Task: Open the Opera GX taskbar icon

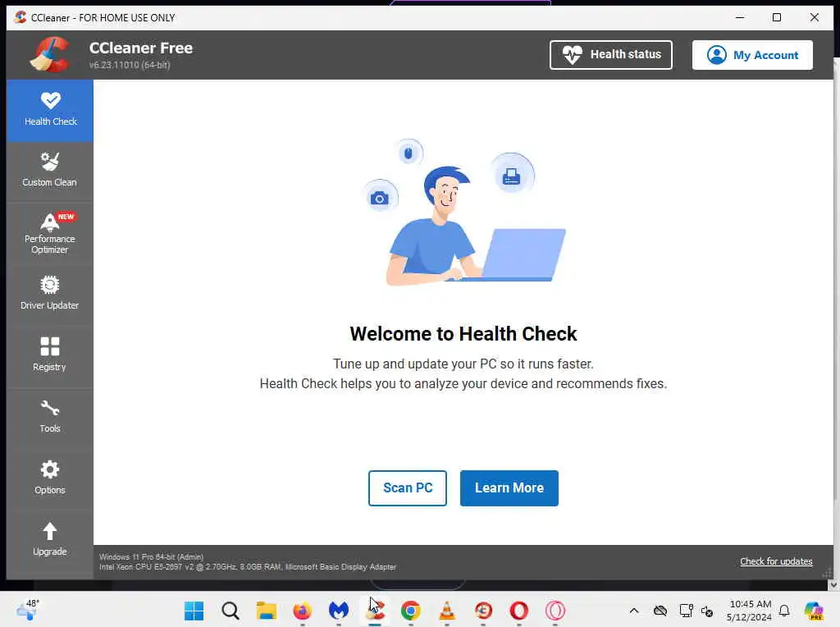Action: click(x=555, y=611)
